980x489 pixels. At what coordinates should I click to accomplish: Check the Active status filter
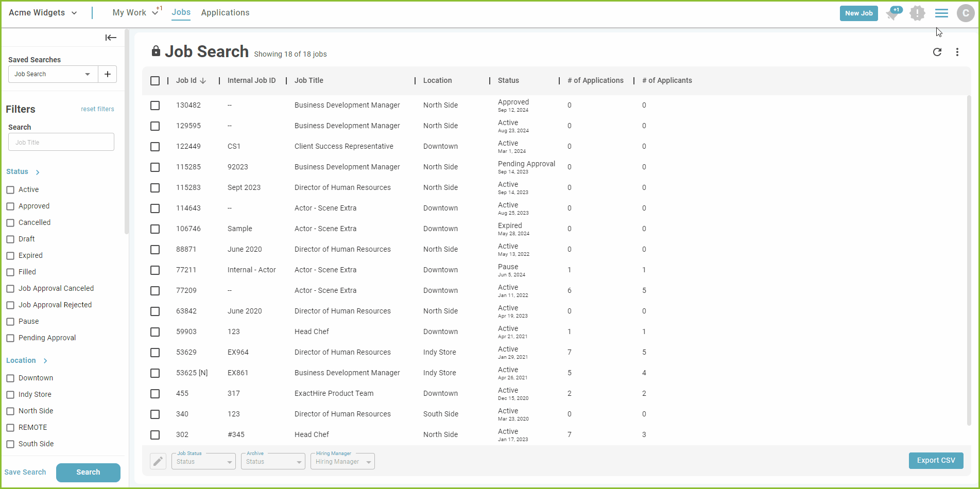point(10,189)
